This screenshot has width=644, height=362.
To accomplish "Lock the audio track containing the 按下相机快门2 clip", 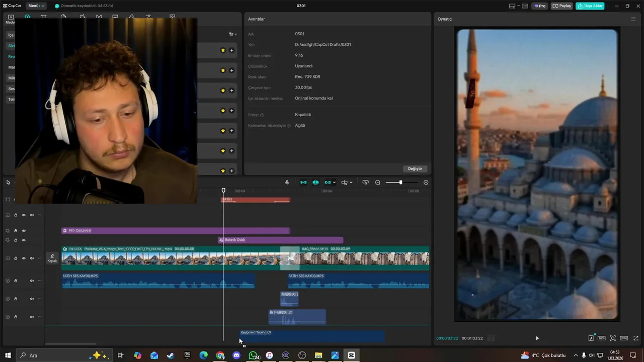I will [x=16, y=317].
